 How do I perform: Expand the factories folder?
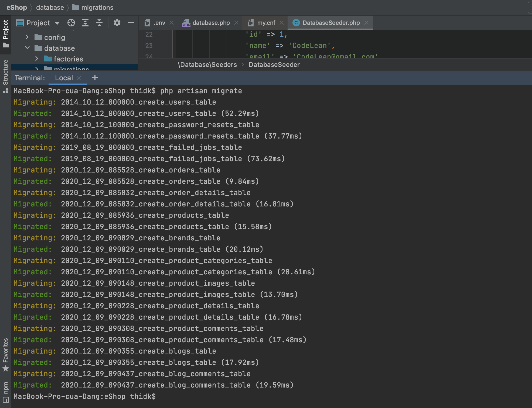pos(37,59)
